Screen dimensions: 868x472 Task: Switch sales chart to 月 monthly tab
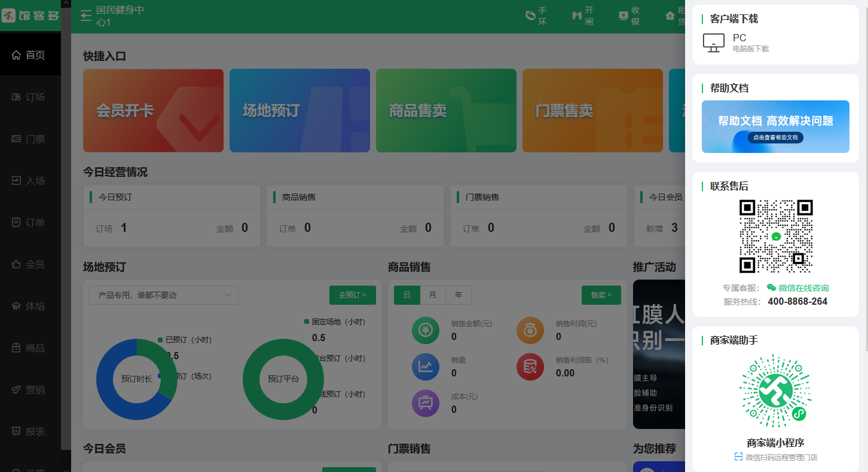(432, 295)
